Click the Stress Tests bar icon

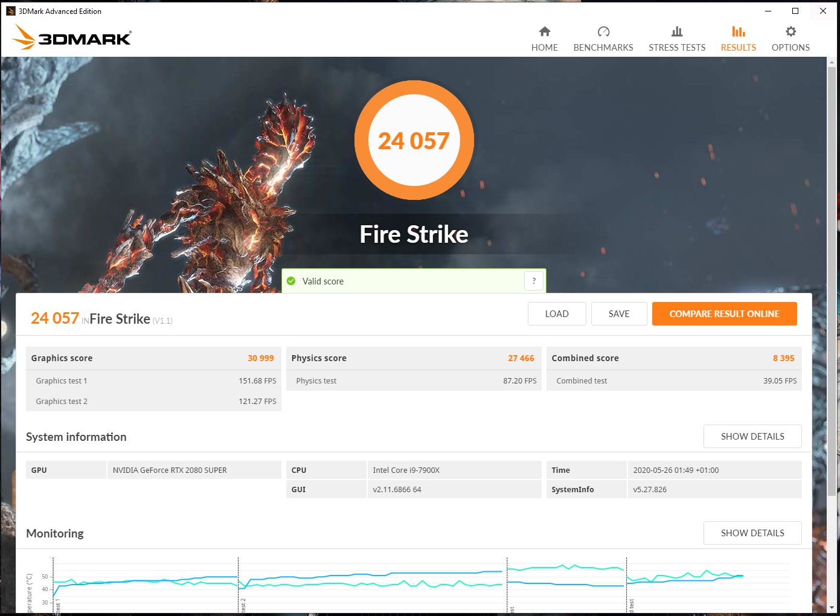677,31
